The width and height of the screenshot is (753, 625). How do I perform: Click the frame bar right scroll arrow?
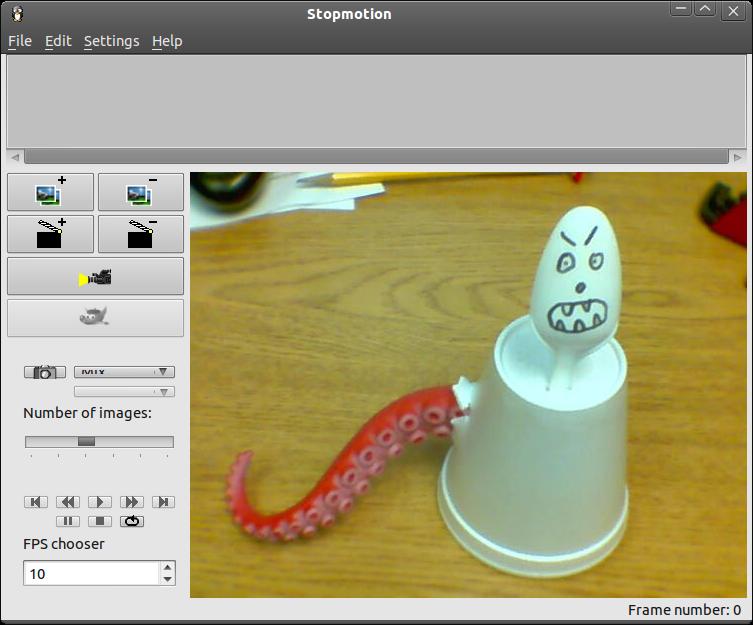pos(738,157)
